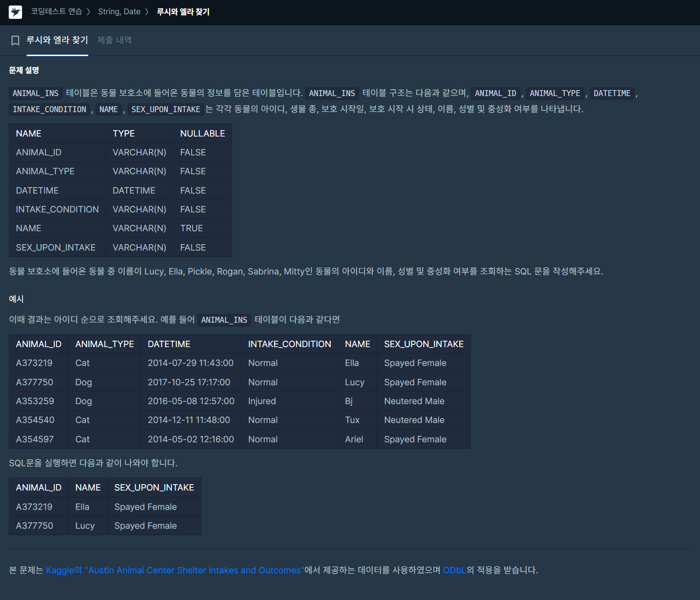Click the INTAKE_CONDITION row in schema table
Viewport: 700px width, 600px height.
click(x=120, y=209)
